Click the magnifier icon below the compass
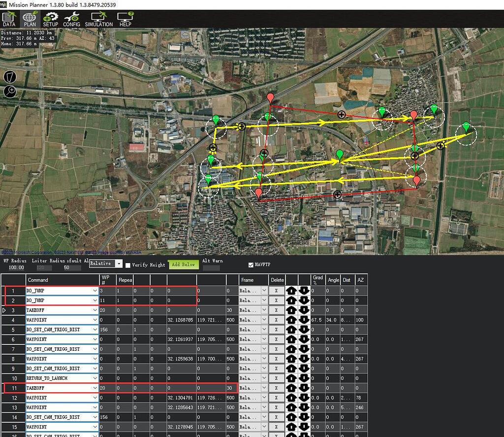 tap(9, 91)
